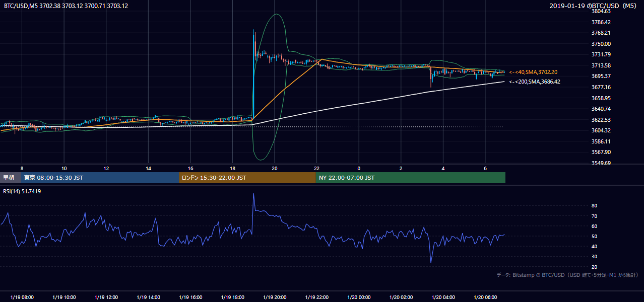Click the RSI low point near 03:30
The height and width of the screenshot is (302, 644).
(431, 262)
